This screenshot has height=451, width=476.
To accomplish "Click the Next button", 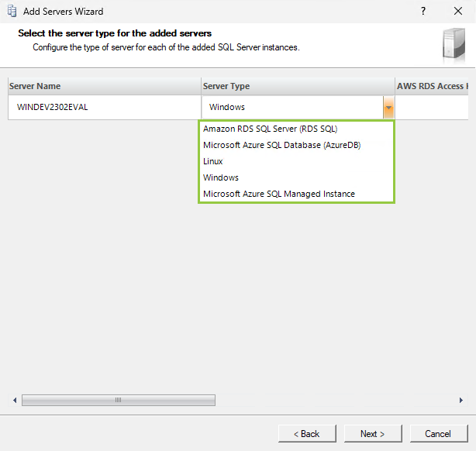I will tap(372, 433).
